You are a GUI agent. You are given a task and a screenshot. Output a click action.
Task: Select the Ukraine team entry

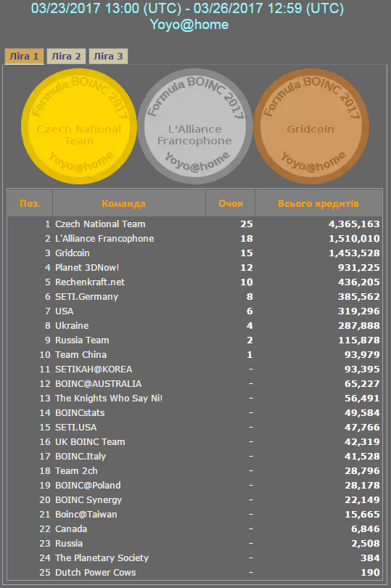click(72, 325)
